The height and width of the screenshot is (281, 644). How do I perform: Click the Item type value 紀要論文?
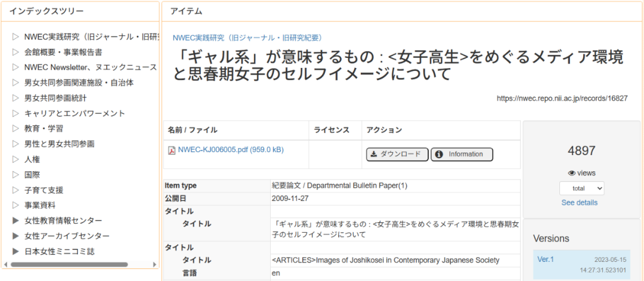coord(339,186)
